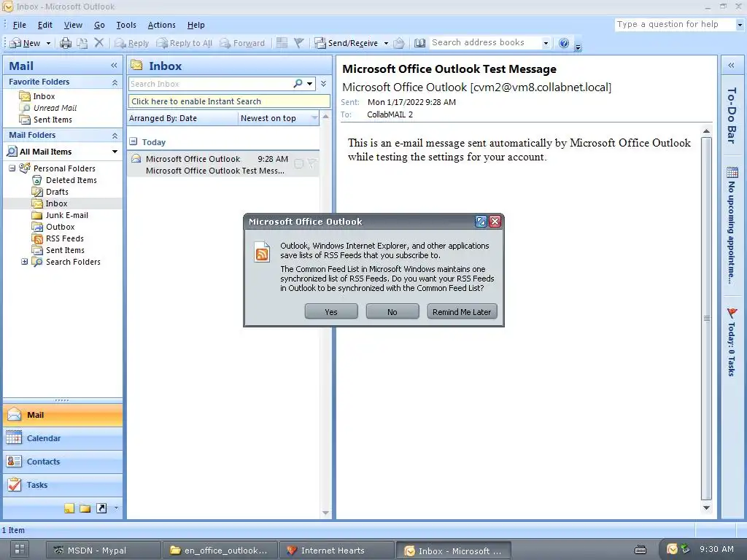The width and height of the screenshot is (747, 560).
Task: Switch to the Tasks pane
Action: 63,485
